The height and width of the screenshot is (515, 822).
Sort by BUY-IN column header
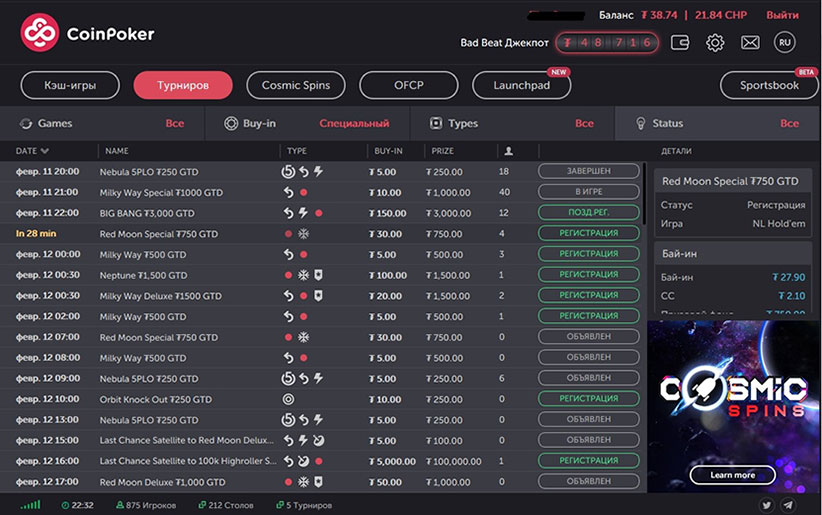[388, 151]
